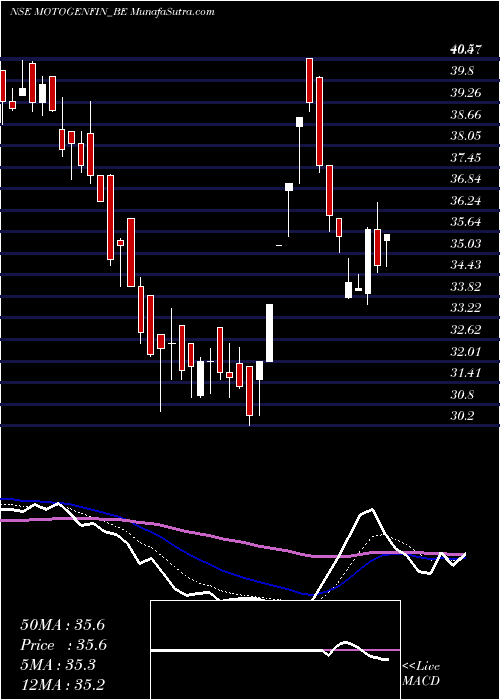Screen dimensions: 500x700
Task: Click the 37.45 price axis label
Action: coord(466,158)
